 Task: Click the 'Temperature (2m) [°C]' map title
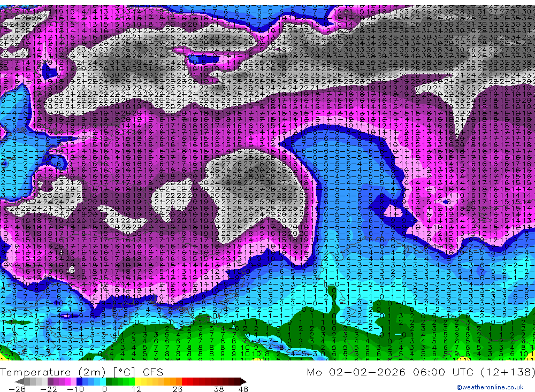point(68,372)
